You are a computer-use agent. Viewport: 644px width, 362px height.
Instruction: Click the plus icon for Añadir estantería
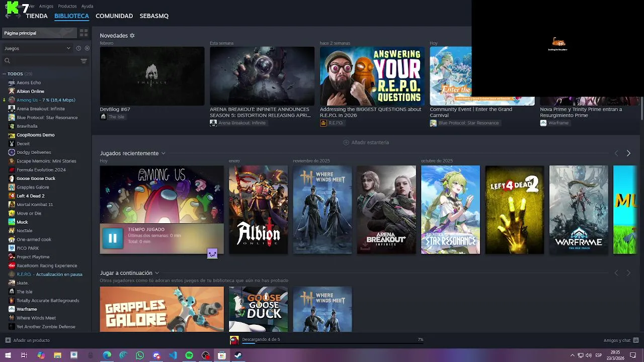[346, 142]
